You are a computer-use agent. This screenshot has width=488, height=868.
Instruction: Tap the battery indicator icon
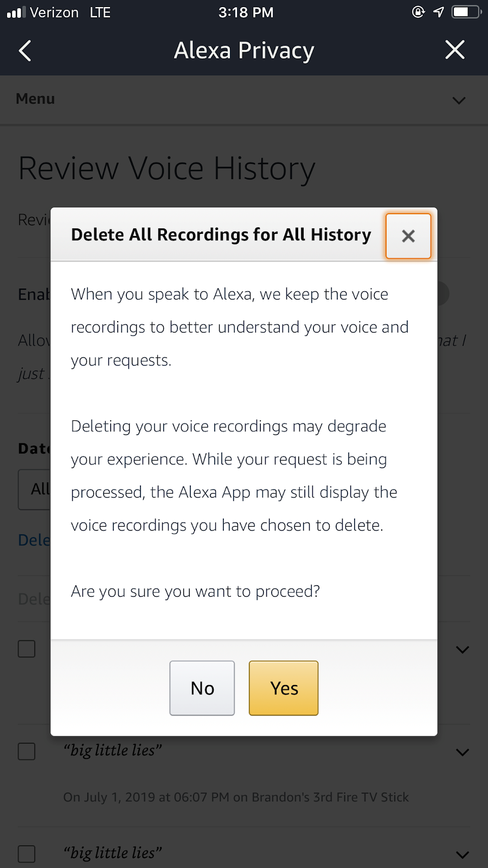(x=466, y=12)
